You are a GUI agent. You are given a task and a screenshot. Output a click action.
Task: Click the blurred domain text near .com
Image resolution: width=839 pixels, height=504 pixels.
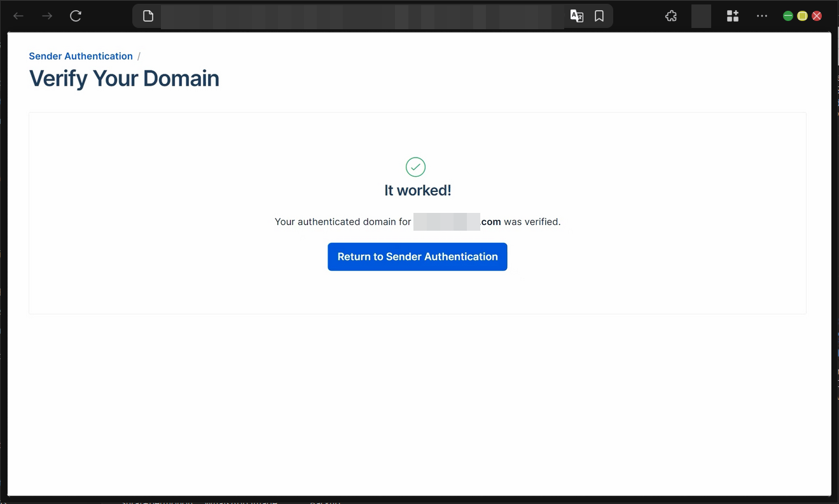point(447,221)
